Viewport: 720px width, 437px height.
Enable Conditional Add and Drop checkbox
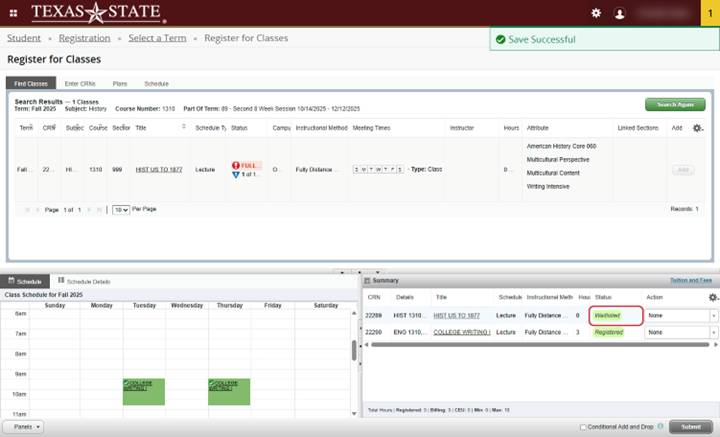click(583, 426)
